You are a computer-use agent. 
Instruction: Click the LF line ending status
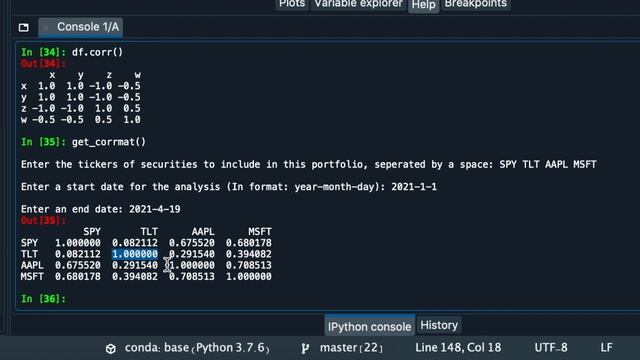coord(606,347)
